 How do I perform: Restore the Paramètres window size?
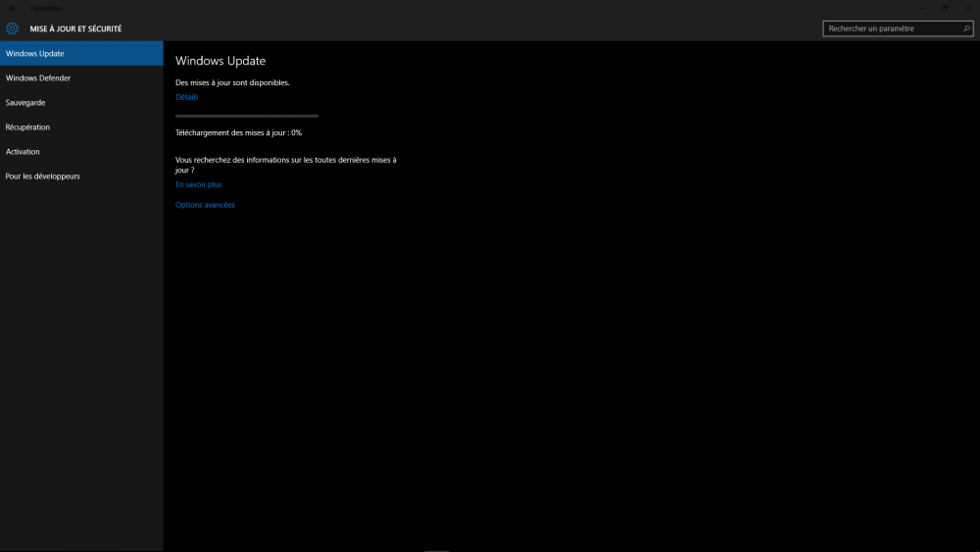945,8
